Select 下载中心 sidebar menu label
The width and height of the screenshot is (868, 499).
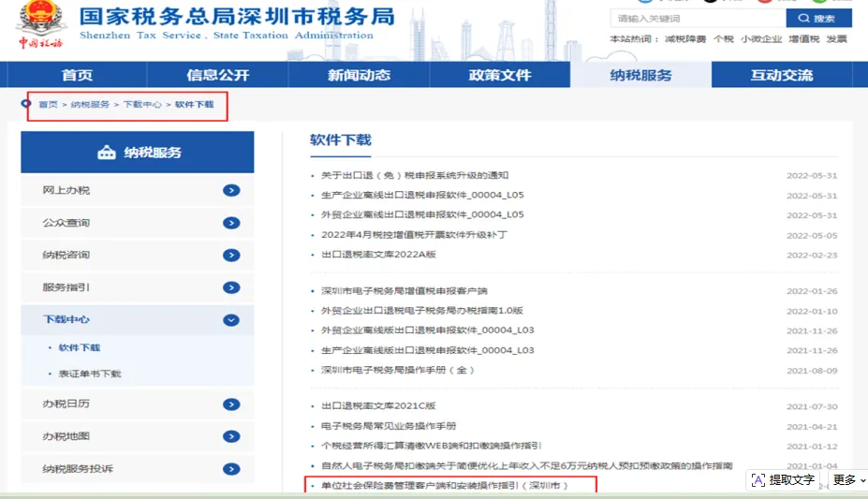(66, 319)
